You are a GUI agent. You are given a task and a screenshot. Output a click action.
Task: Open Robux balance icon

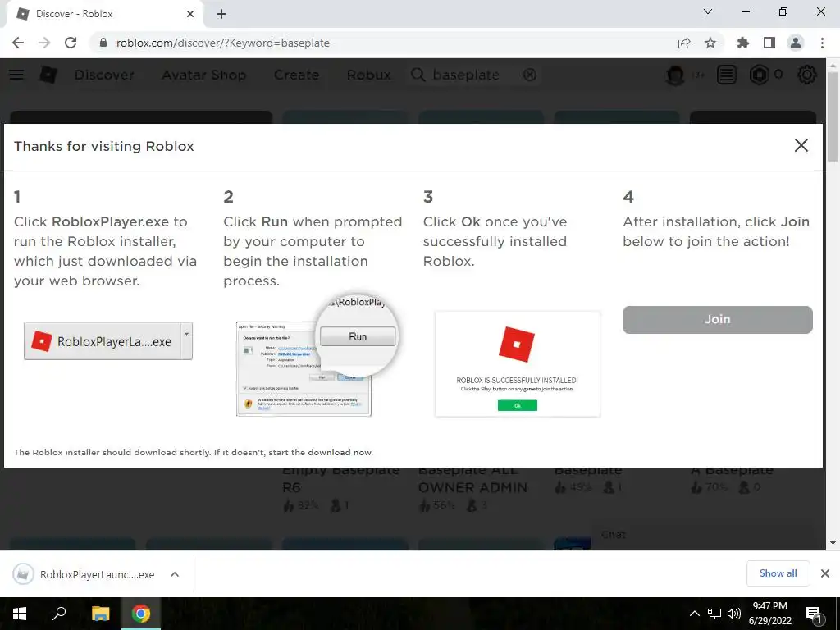pos(759,75)
